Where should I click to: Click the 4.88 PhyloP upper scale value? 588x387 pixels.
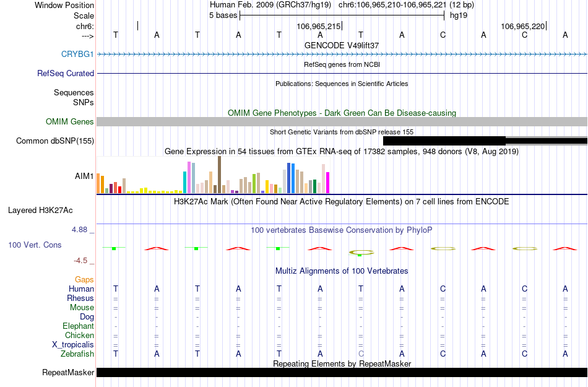coord(79,230)
